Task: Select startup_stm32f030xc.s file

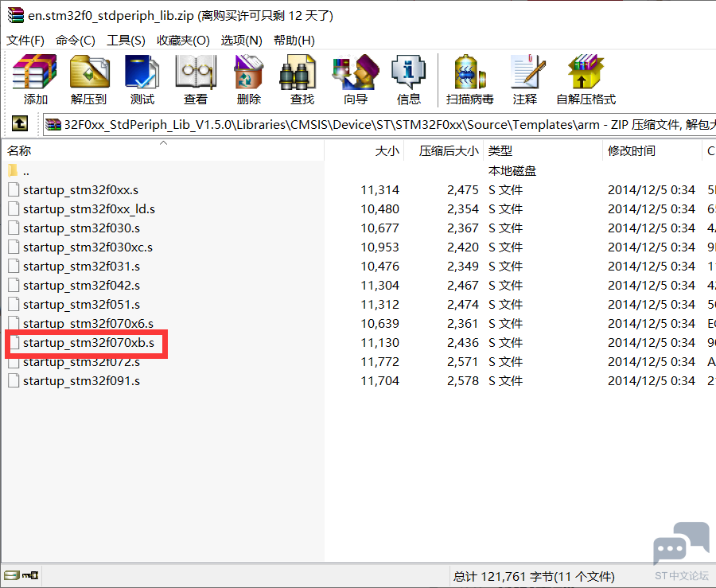Action: (88, 247)
